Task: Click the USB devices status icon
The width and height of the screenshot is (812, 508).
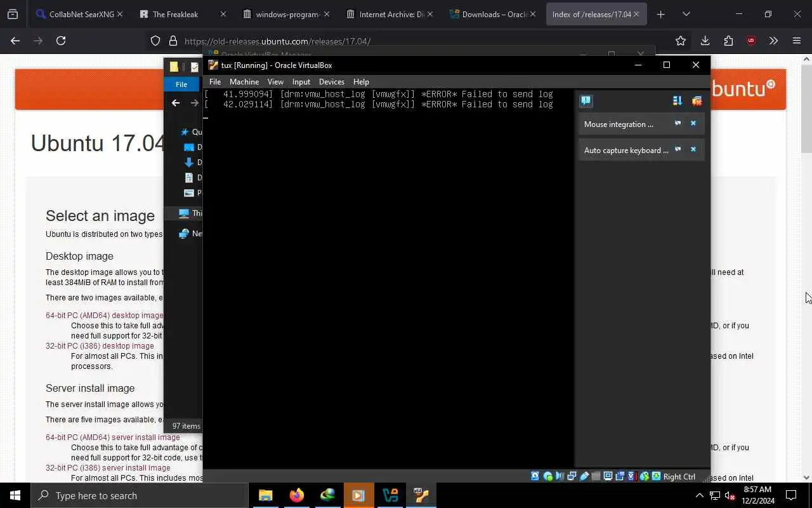Action: tap(584, 476)
